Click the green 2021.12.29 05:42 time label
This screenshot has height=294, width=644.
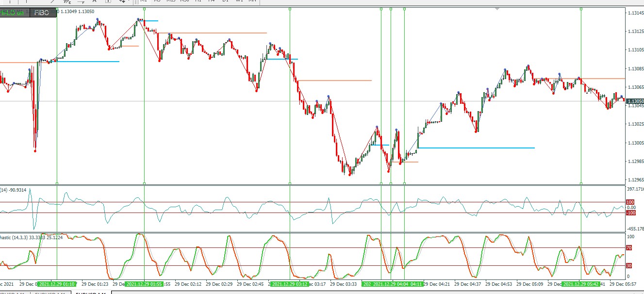click(x=581, y=284)
